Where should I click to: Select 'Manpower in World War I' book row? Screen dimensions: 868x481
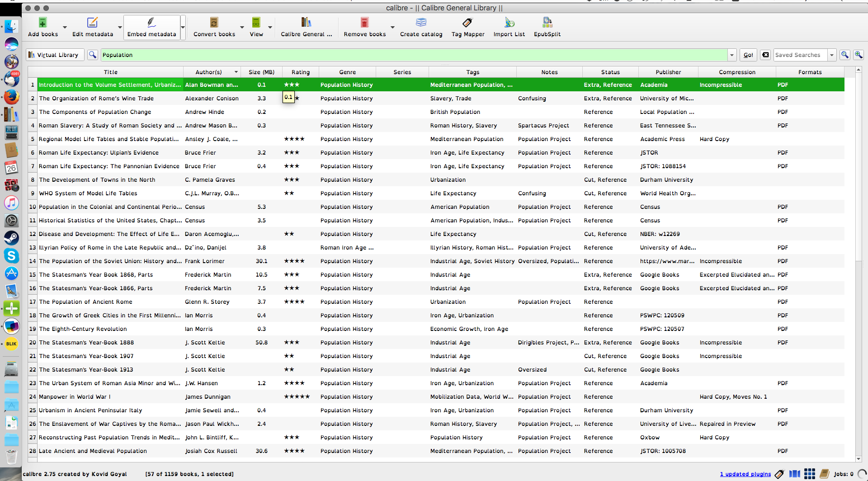coord(436,396)
